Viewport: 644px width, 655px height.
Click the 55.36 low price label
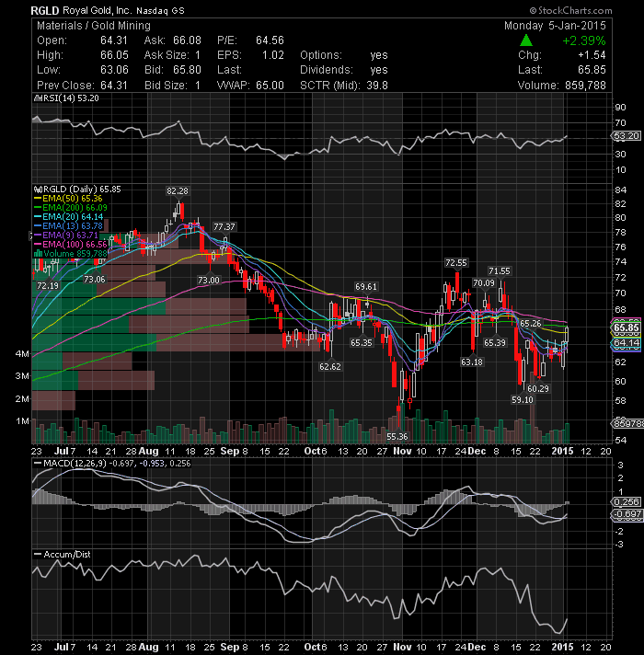pos(397,437)
